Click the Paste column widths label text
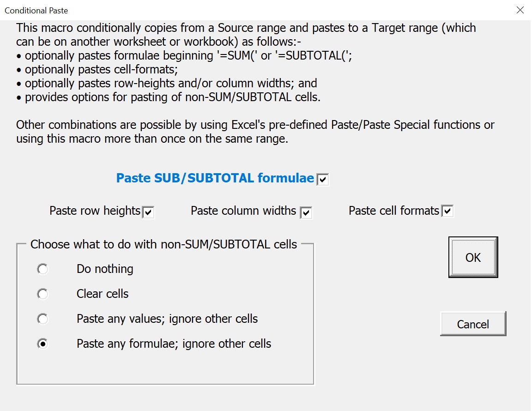The height and width of the screenshot is (411, 532). [243, 211]
